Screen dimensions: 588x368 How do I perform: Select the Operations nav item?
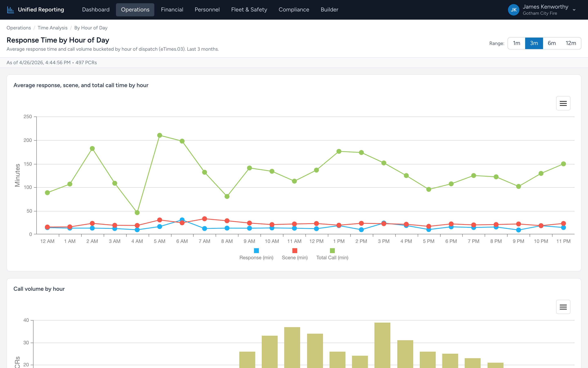click(135, 10)
